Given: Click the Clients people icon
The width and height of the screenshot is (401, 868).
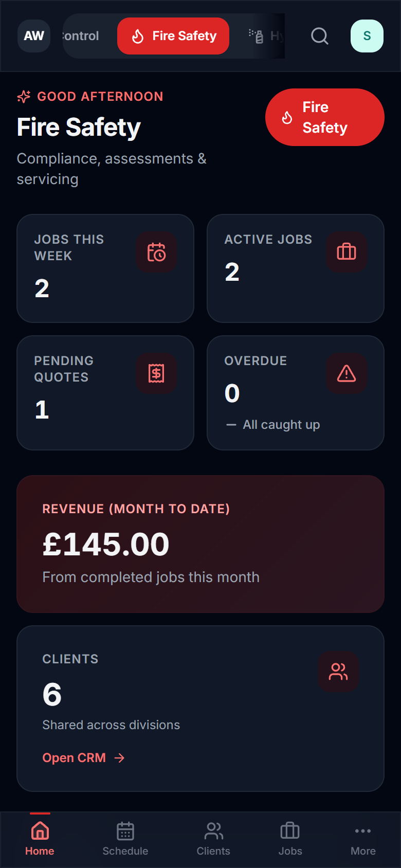Looking at the screenshot, I should (x=338, y=672).
